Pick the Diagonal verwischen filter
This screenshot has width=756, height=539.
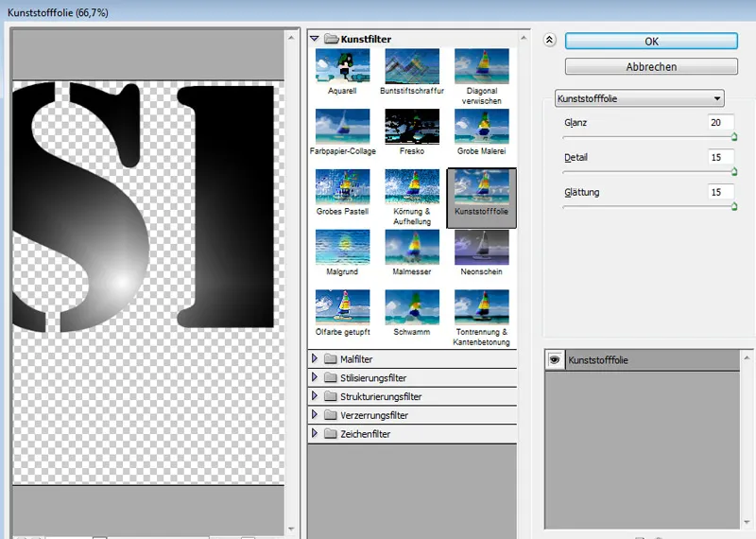coord(481,66)
